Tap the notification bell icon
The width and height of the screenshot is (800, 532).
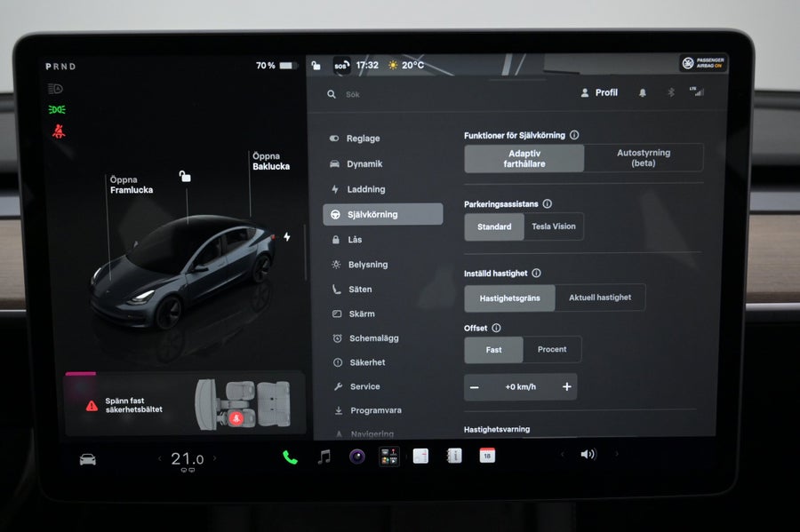[643, 92]
